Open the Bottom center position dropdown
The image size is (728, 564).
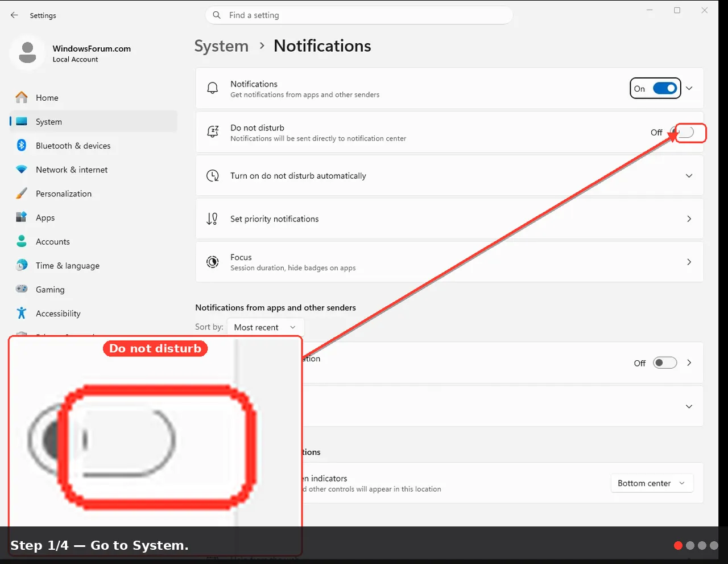click(x=652, y=483)
